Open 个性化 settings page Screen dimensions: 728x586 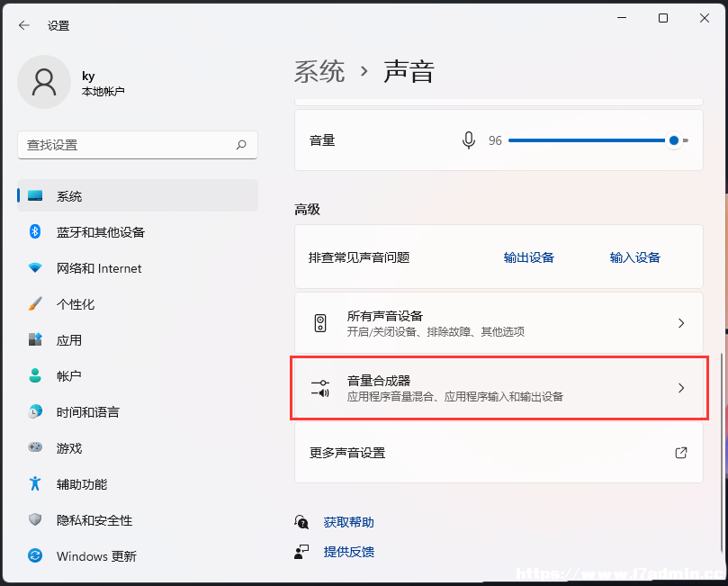point(138,303)
